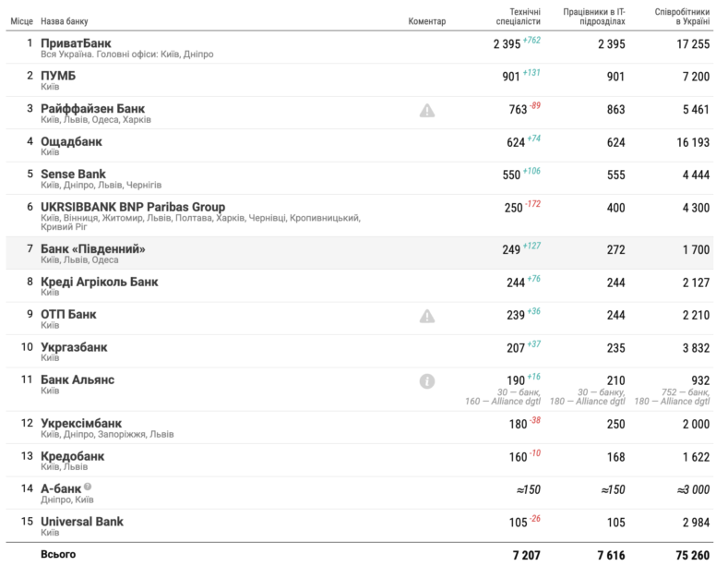This screenshot has width=728, height=578.
Task: Click the Працівники в IT-підрозділах column header
Action: pyautogui.click(x=593, y=15)
